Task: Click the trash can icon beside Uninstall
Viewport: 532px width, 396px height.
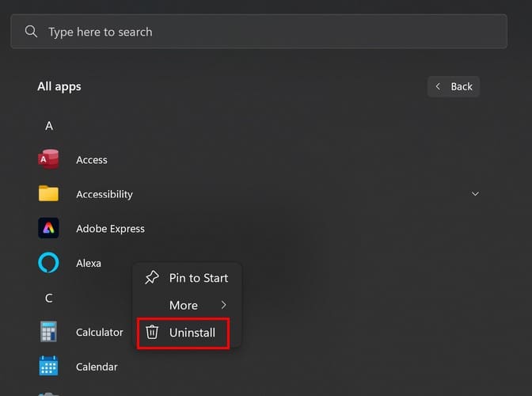Action: (x=152, y=332)
